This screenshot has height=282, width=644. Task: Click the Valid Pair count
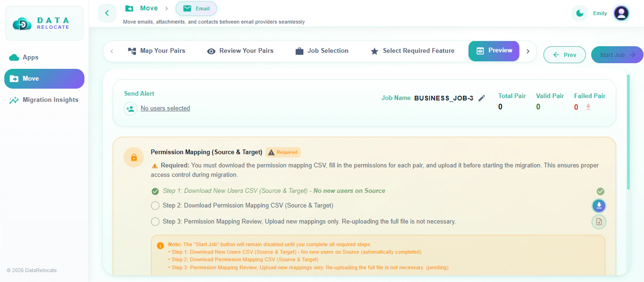click(x=538, y=107)
